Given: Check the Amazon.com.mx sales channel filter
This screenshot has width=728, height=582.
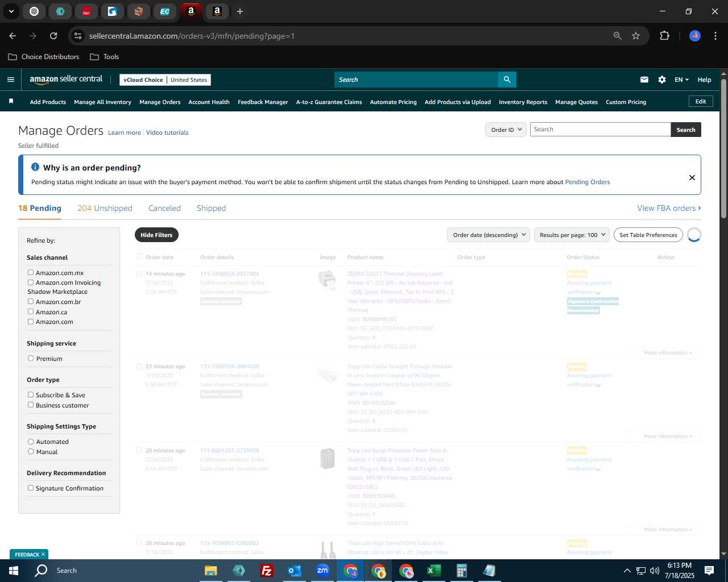Looking at the screenshot, I should click(x=31, y=272).
